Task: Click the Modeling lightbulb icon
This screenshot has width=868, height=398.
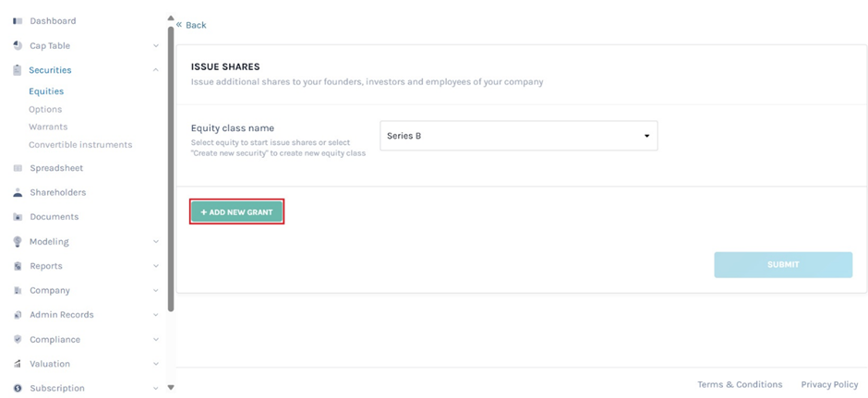Action: click(18, 241)
